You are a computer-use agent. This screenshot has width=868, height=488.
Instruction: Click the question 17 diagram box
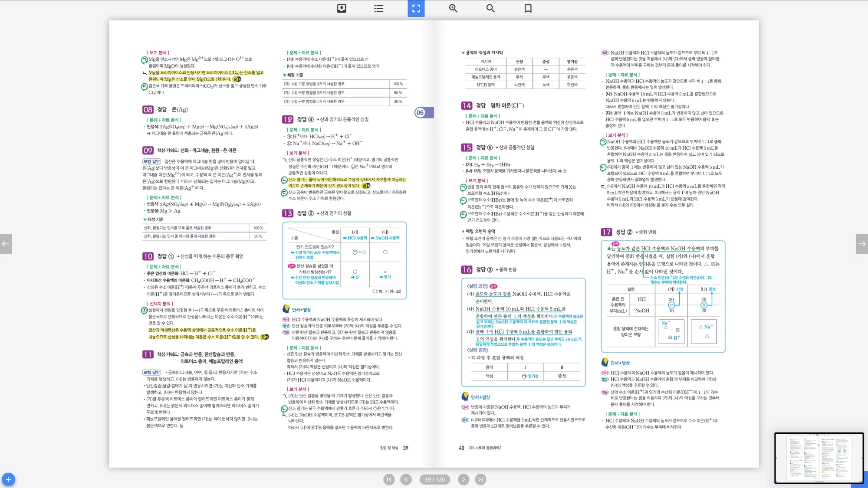click(663, 296)
